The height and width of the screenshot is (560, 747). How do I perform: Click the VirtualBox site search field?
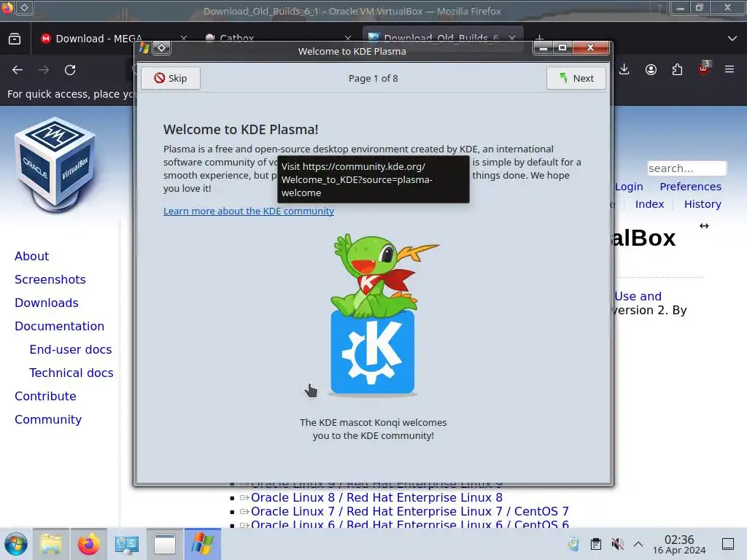pos(686,168)
